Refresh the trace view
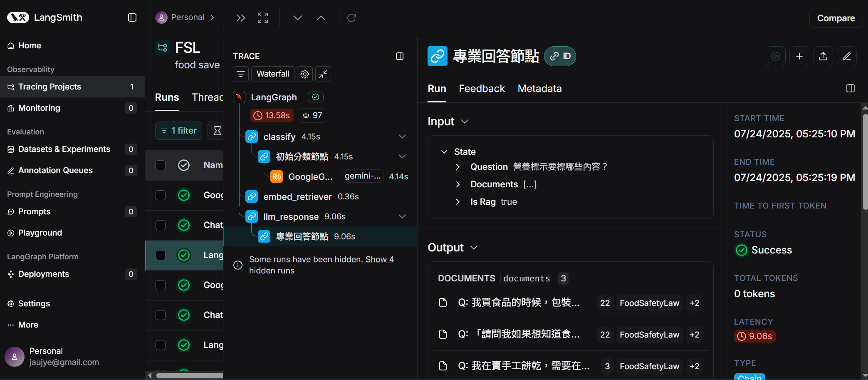The width and height of the screenshot is (868, 380). (351, 18)
